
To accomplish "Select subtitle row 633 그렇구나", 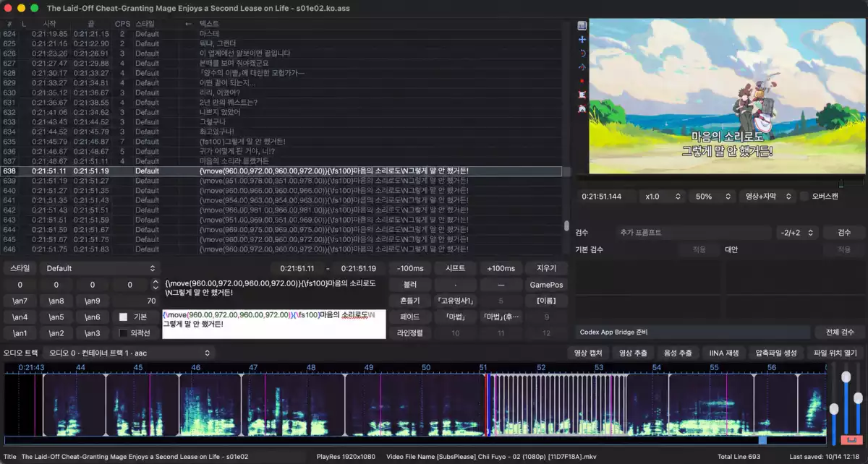I will (x=282, y=122).
